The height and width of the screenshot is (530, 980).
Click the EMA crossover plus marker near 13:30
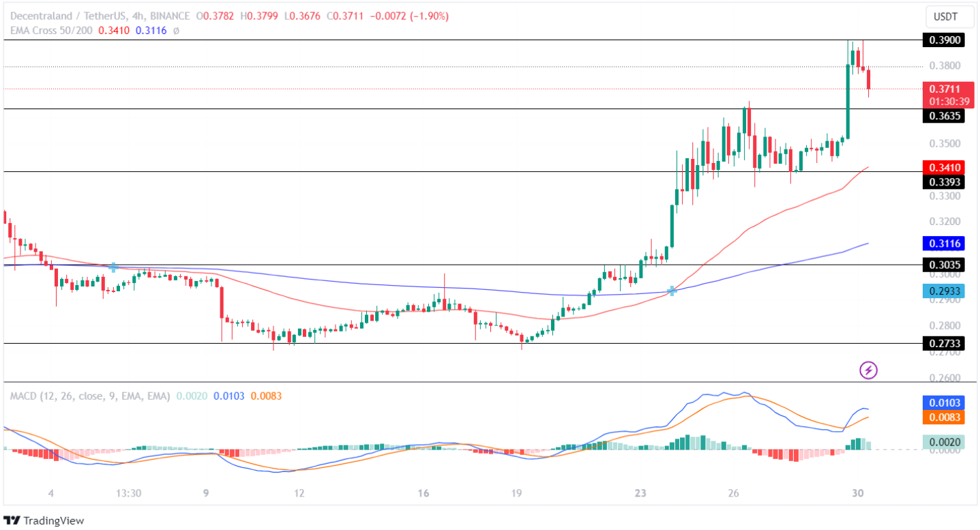tap(114, 267)
